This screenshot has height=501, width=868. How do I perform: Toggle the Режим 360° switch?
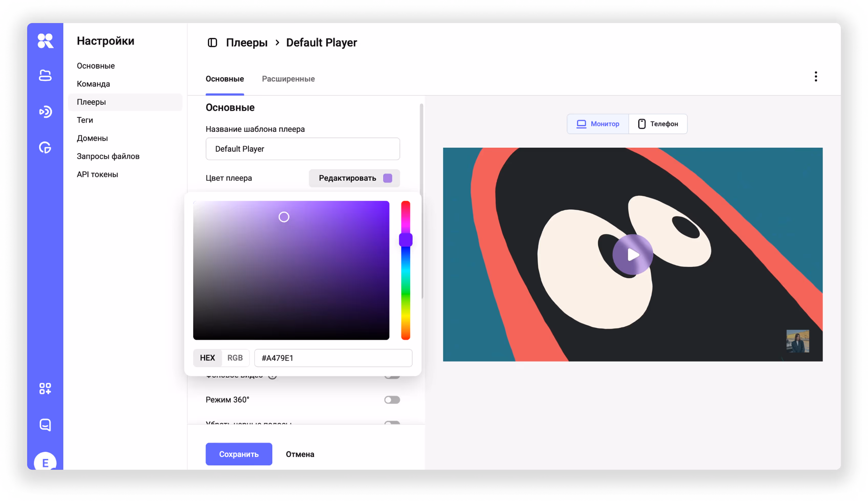392,400
